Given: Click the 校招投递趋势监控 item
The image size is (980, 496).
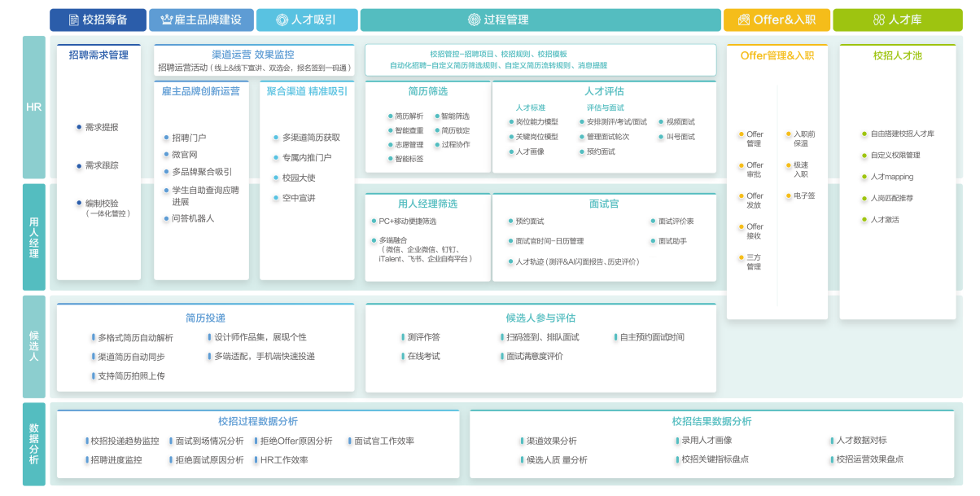Looking at the screenshot, I should tap(125, 441).
